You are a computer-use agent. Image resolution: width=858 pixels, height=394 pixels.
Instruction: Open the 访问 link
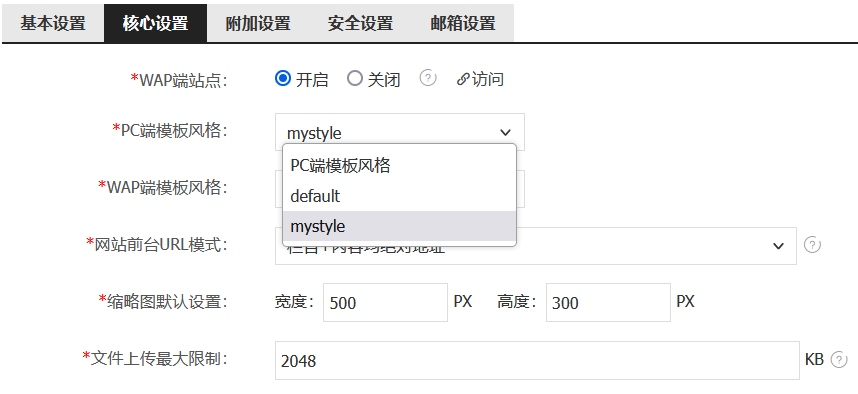[x=480, y=79]
